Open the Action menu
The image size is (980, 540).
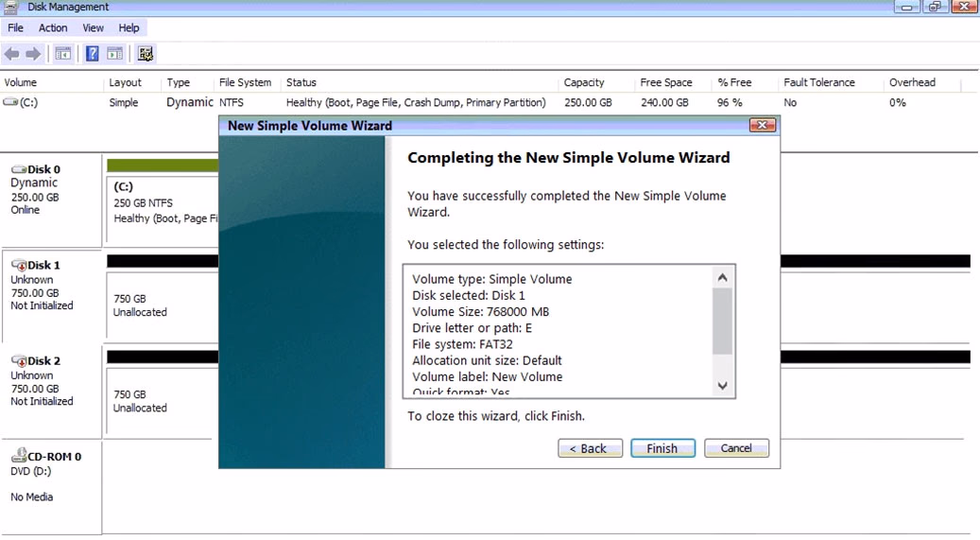point(53,27)
